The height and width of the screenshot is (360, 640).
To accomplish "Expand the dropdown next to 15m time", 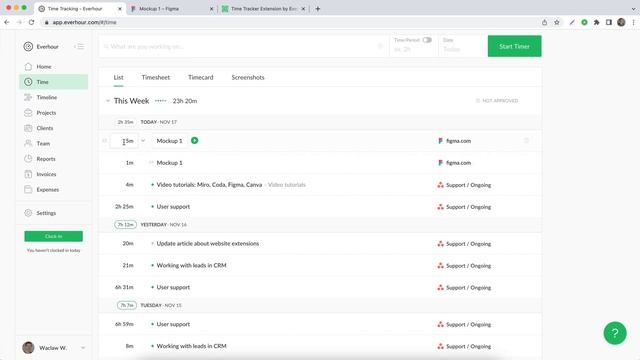I will pyautogui.click(x=143, y=141).
